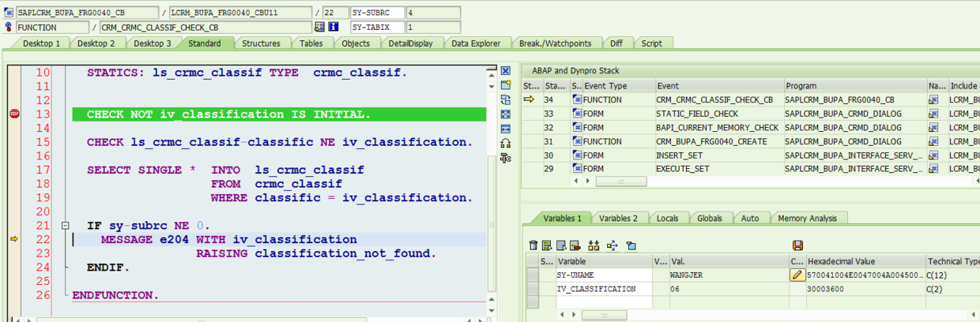
Task: Click the CRM_BUPA_FRG0040_CREATE event in stack
Action: (x=718, y=141)
